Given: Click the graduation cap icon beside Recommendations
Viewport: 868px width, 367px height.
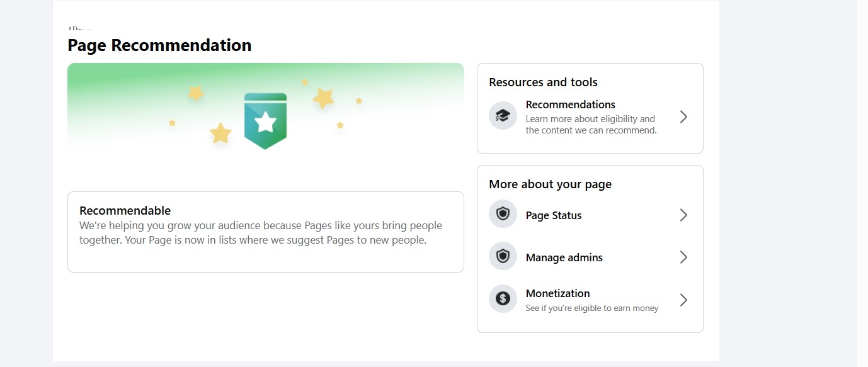Looking at the screenshot, I should point(503,116).
